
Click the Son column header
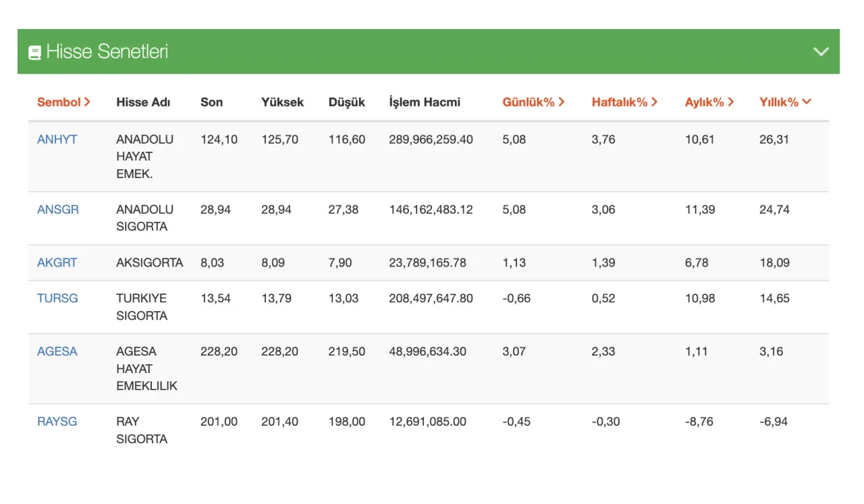tap(211, 102)
